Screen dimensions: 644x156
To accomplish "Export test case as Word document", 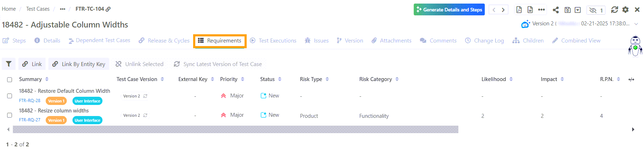I will tap(530, 10).
